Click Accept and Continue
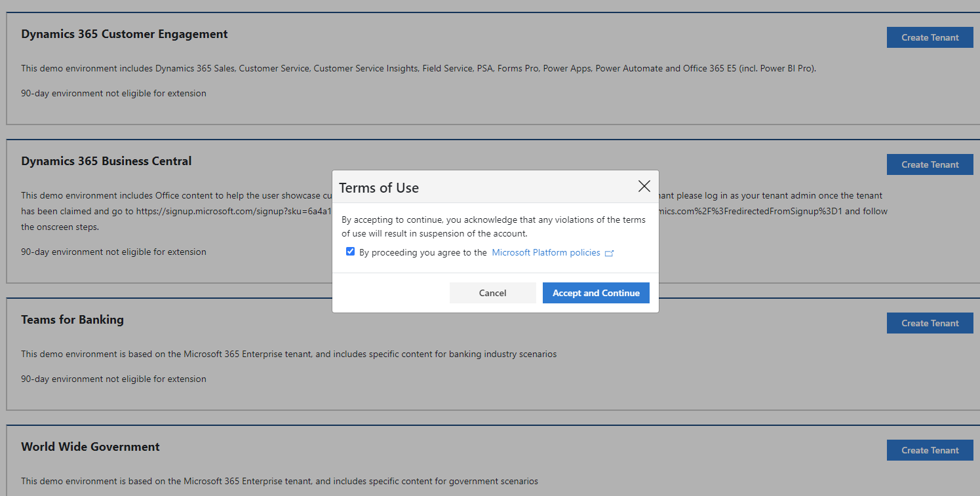The image size is (980, 496). (x=596, y=293)
